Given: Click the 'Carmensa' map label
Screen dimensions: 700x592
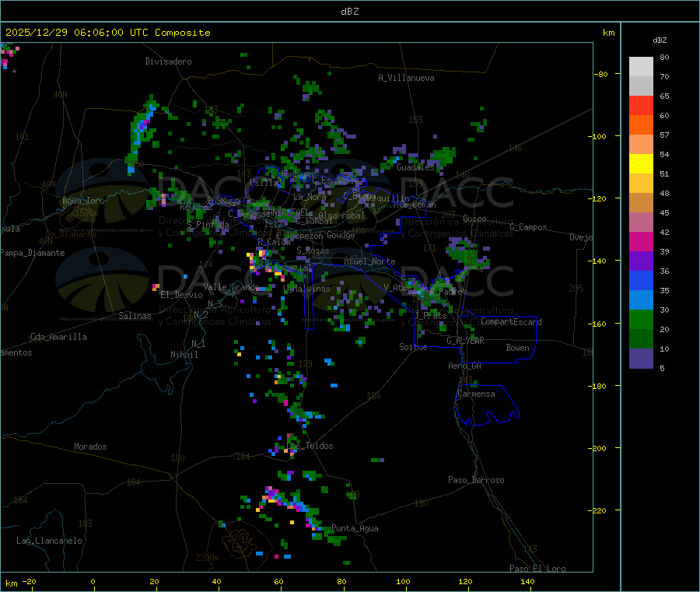Looking at the screenshot, I should pos(476,394).
